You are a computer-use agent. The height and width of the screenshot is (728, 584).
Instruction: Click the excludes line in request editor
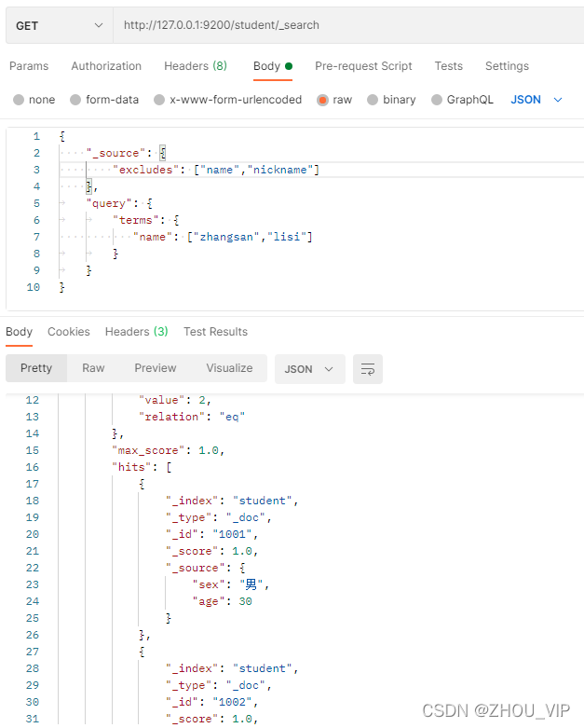tap(216, 170)
